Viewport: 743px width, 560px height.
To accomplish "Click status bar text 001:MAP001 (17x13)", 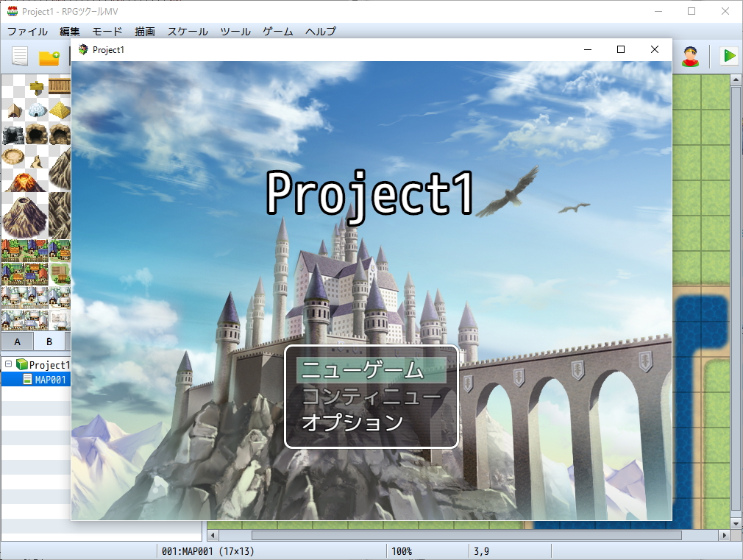I will pyautogui.click(x=207, y=551).
